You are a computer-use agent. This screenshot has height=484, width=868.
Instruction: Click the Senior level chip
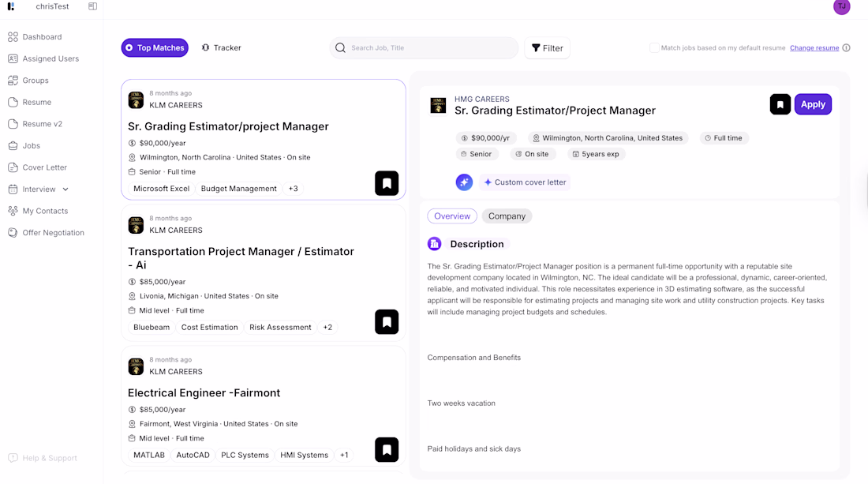point(476,154)
